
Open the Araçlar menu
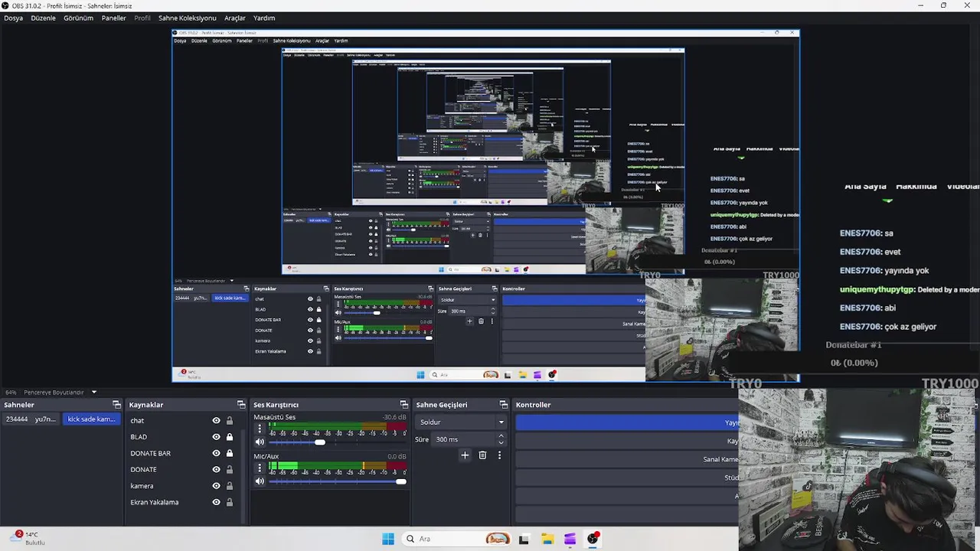(235, 18)
